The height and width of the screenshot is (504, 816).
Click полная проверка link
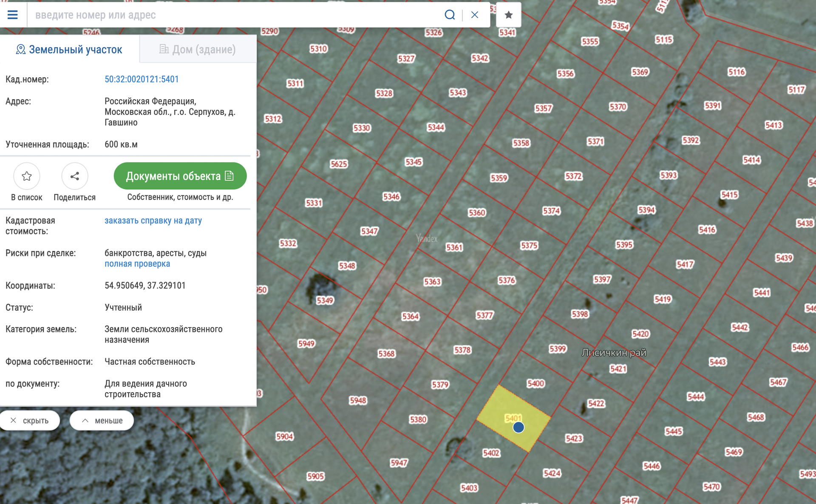point(137,264)
